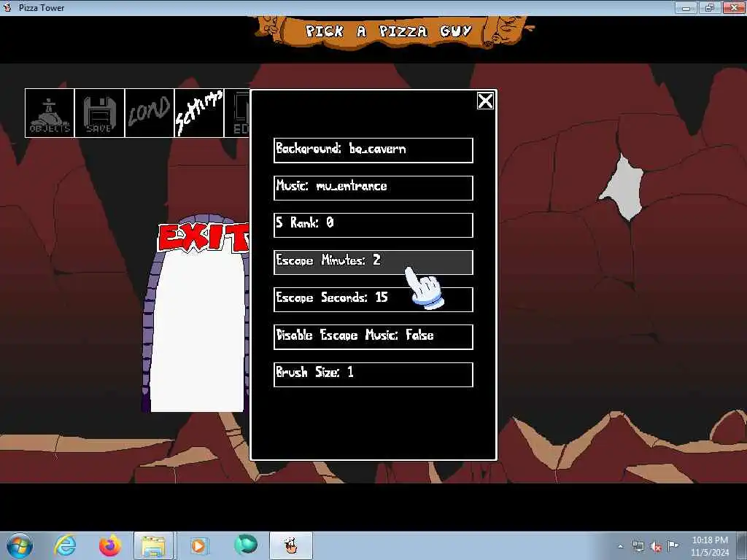
Task: Change the Music: mu_entrance setting
Action: pyautogui.click(x=373, y=187)
